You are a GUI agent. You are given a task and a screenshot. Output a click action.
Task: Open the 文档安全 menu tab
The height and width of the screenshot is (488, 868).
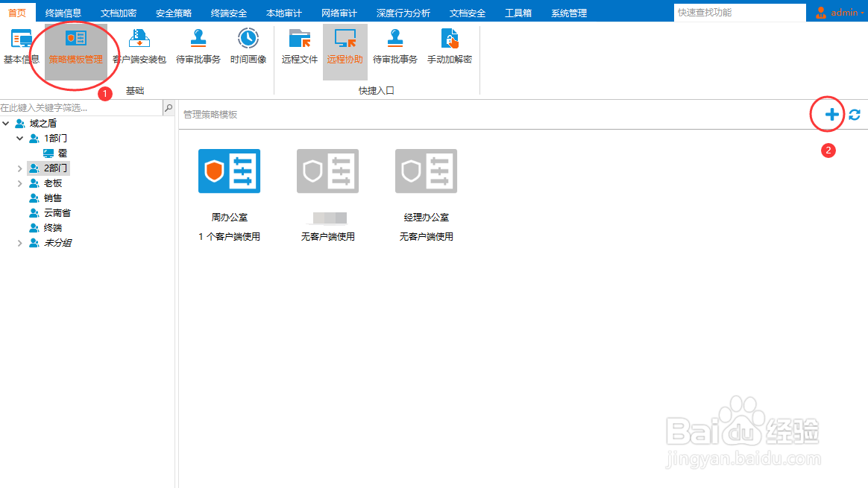(468, 13)
